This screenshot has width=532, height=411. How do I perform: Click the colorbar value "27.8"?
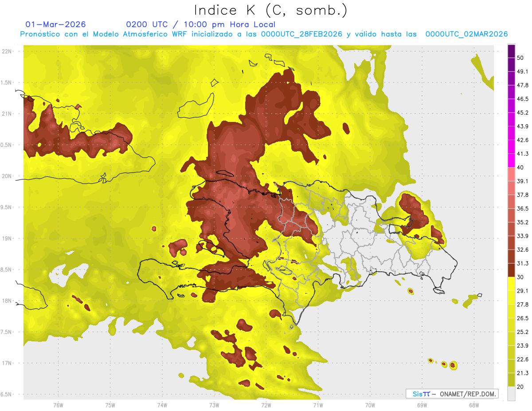[523, 305]
